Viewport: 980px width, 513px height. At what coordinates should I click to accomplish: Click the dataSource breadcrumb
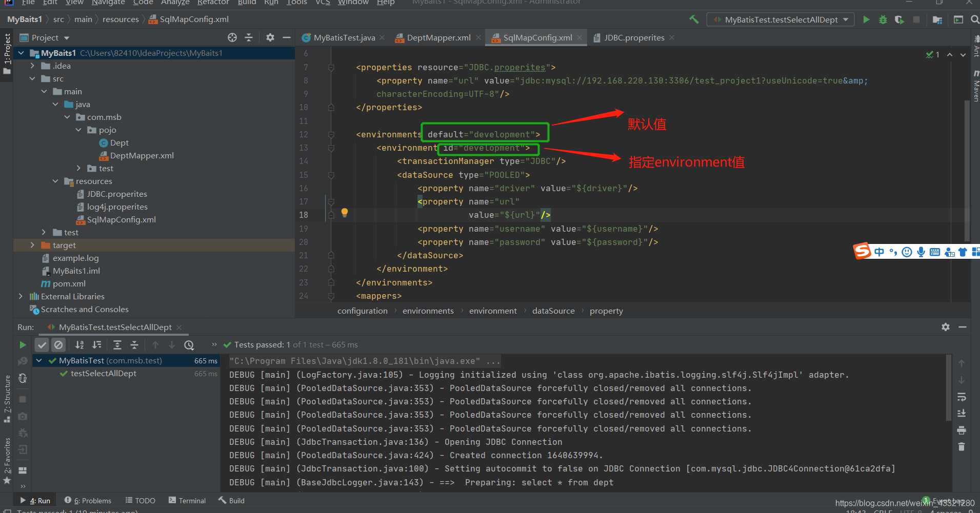tap(553, 311)
